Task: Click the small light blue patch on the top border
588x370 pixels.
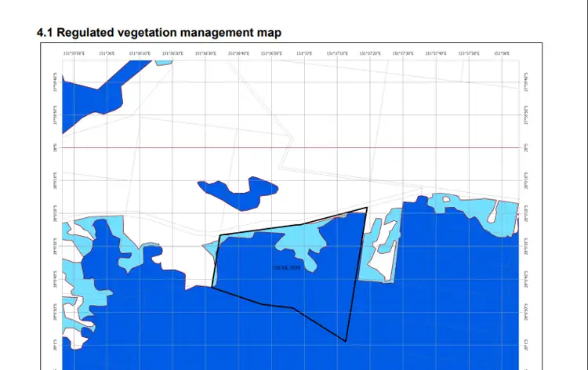Action: [x=164, y=61]
